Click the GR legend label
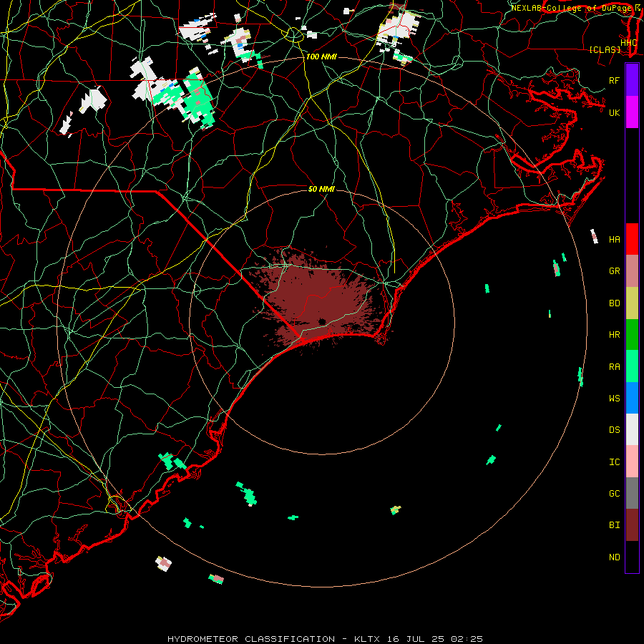The width and height of the screenshot is (644, 644). tap(615, 271)
